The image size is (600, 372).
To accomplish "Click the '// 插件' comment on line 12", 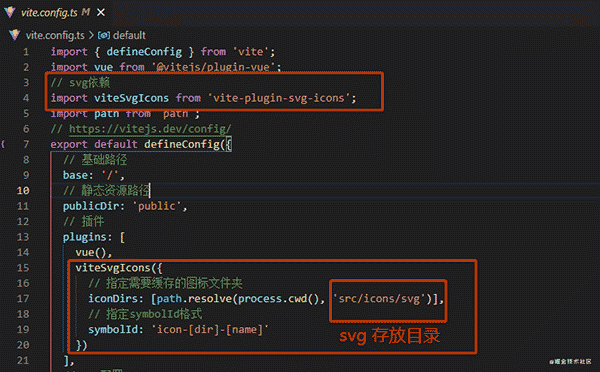I will click(x=83, y=222).
